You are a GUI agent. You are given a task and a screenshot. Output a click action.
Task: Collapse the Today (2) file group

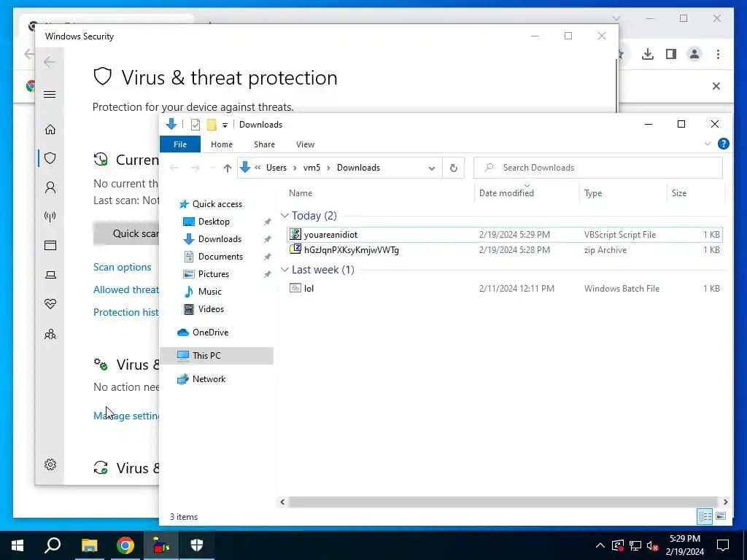285,216
